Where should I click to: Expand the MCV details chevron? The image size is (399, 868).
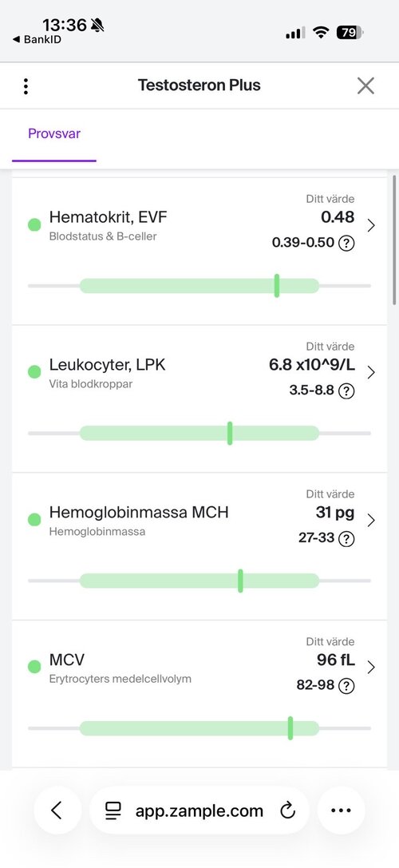coord(371,667)
